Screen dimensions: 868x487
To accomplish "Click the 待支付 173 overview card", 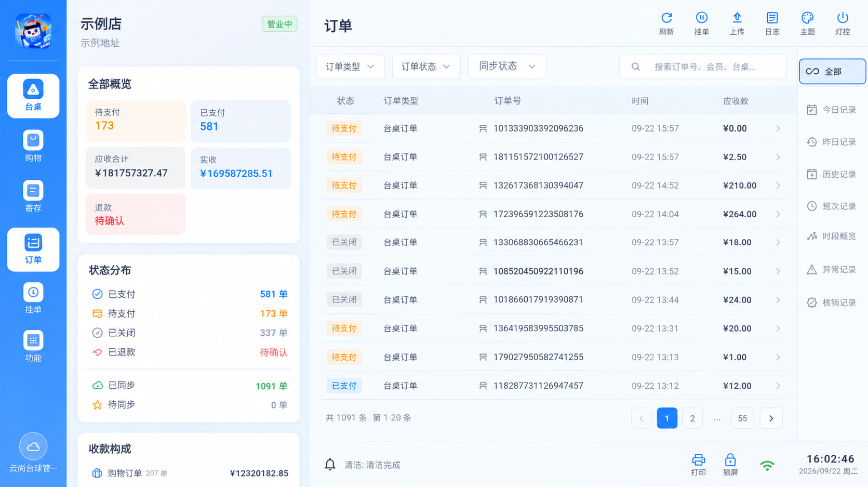I will click(x=136, y=121).
